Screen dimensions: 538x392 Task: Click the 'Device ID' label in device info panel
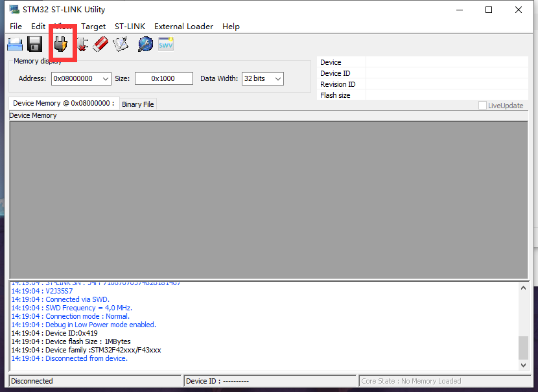(335, 73)
